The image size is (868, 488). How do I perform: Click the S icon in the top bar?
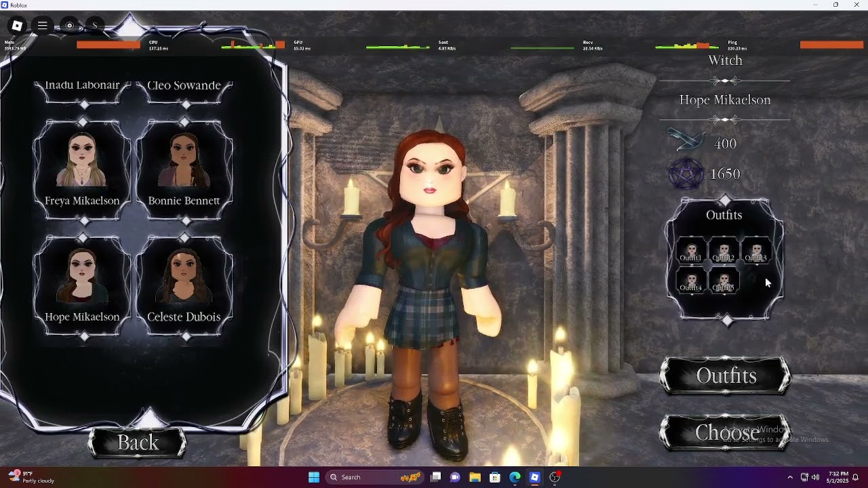point(95,26)
